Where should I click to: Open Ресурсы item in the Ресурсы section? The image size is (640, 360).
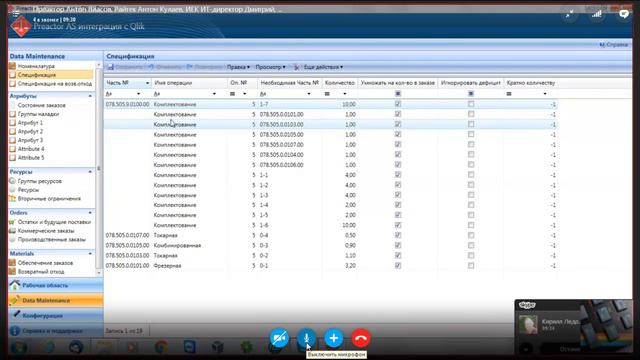pos(28,190)
